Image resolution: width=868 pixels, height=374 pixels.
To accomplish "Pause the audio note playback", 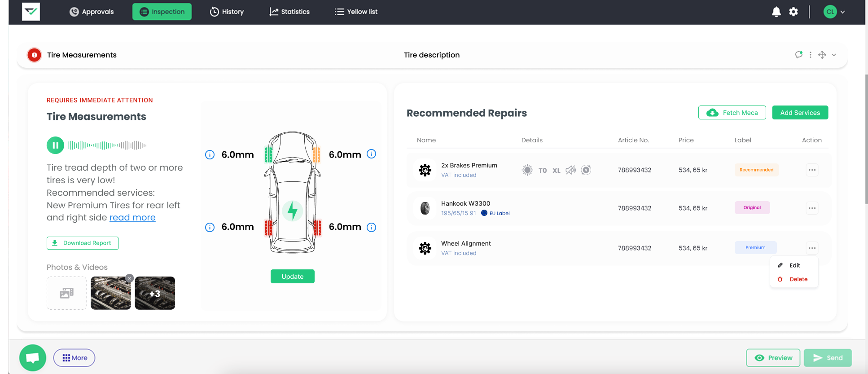I will pyautogui.click(x=55, y=145).
